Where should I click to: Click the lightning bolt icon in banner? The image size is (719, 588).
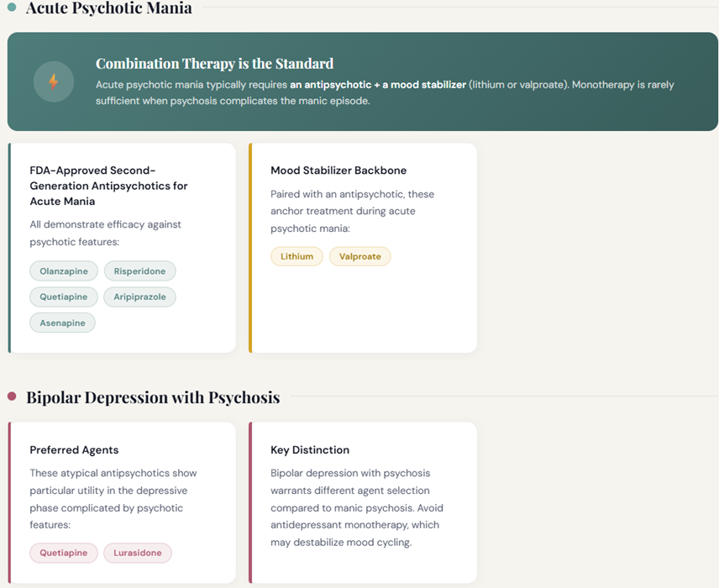tap(54, 81)
